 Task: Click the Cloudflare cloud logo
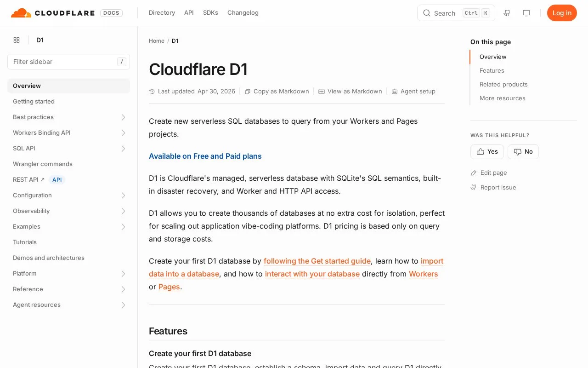click(x=21, y=13)
